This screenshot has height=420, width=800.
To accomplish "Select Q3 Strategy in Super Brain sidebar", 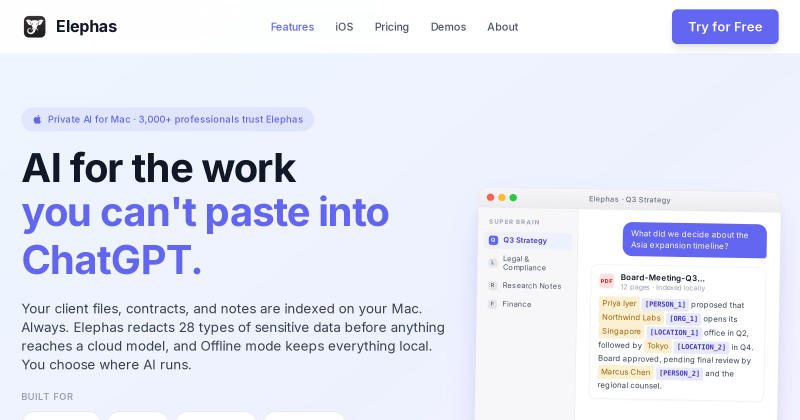I will (528, 240).
